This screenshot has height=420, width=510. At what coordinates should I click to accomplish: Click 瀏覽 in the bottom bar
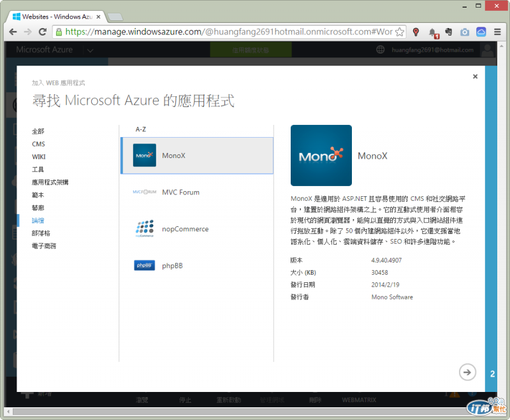[142, 400]
